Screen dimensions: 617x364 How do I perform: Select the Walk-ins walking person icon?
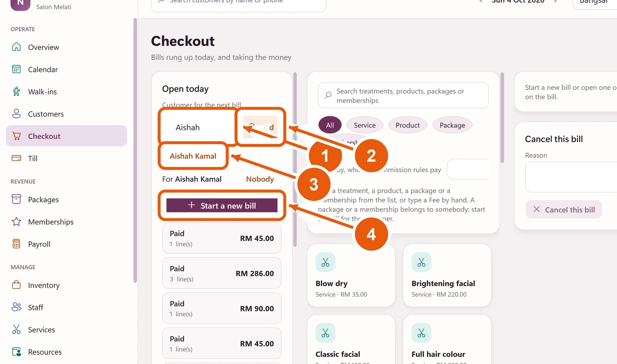(16, 91)
